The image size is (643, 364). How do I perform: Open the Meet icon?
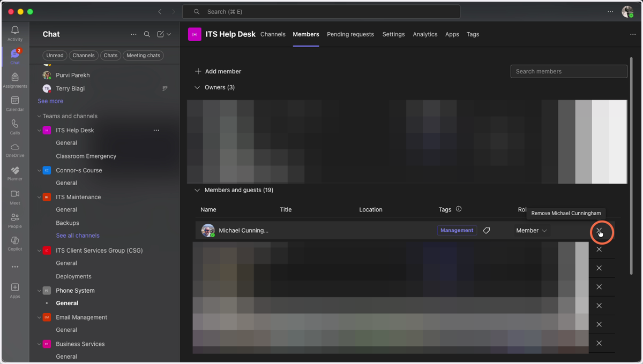[15, 197]
